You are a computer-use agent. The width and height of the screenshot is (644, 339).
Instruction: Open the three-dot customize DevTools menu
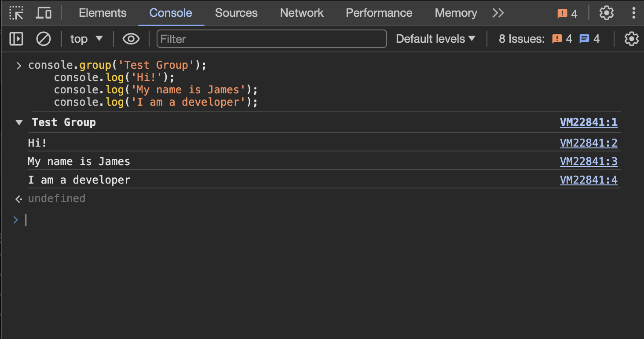pos(633,13)
